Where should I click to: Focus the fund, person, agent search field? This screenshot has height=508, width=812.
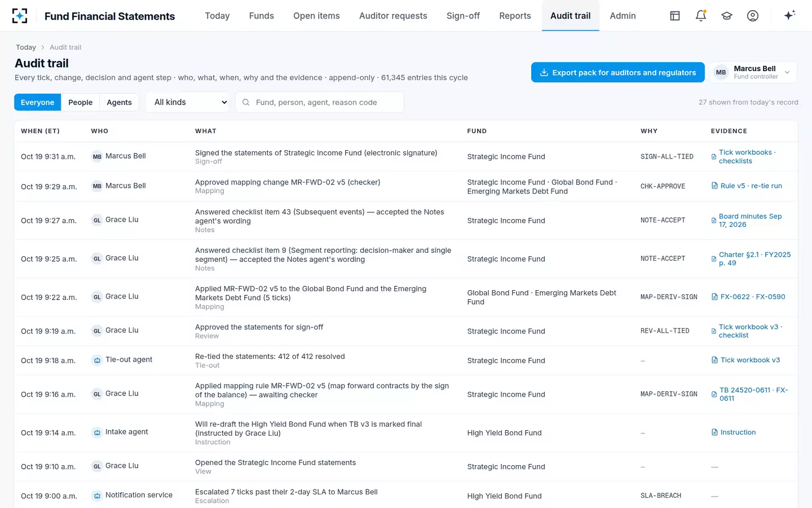pos(320,102)
